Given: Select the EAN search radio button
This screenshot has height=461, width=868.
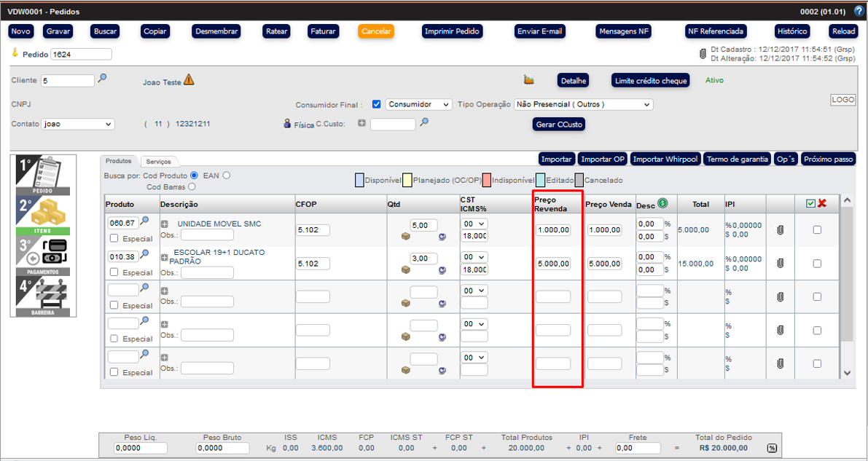Looking at the screenshot, I should (227, 176).
